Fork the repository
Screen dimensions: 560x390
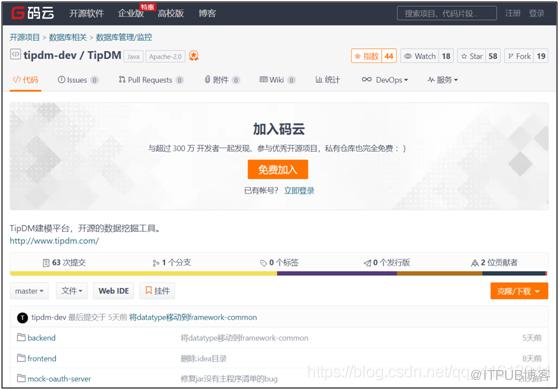coord(519,56)
